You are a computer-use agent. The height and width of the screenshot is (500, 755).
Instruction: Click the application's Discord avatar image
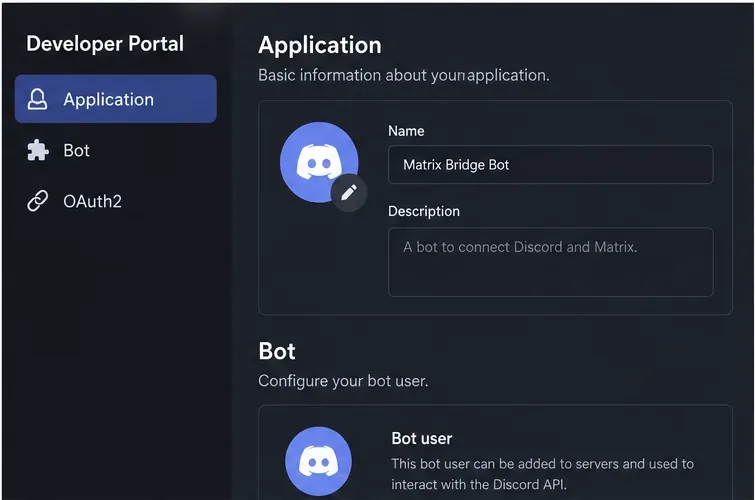pyautogui.click(x=319, y=162)
